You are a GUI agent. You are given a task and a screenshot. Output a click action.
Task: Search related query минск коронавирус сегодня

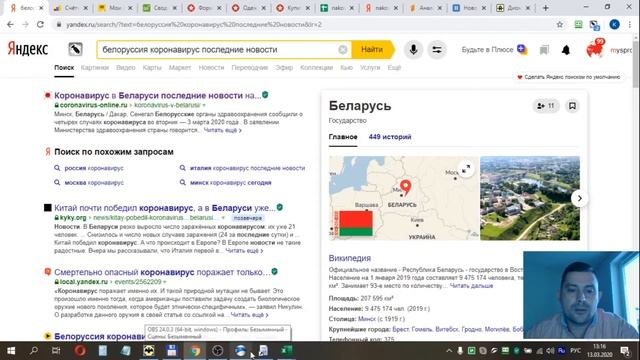click(231, 183)
